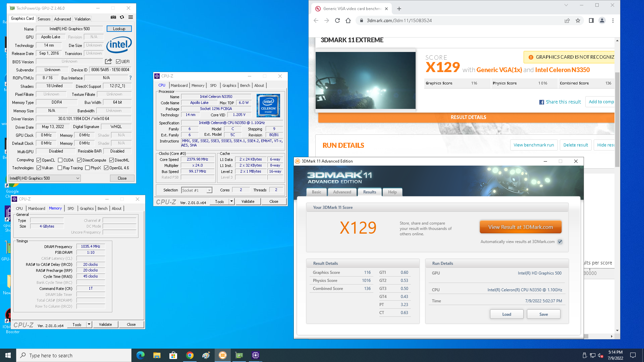Click the Validate button in CPU-Z CPU window
Screen dimensions: 644x362
(248, 201)
